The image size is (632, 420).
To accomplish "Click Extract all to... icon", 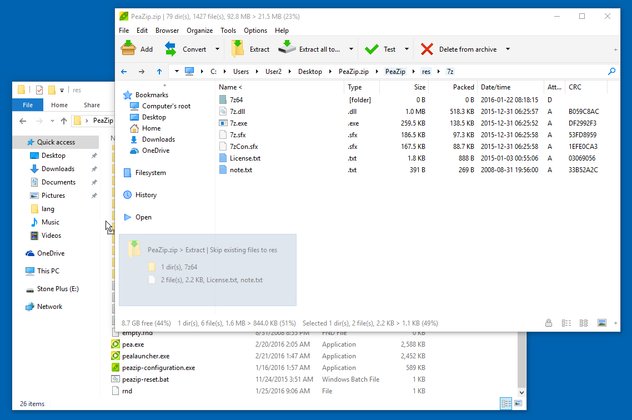I will point(287,48).
